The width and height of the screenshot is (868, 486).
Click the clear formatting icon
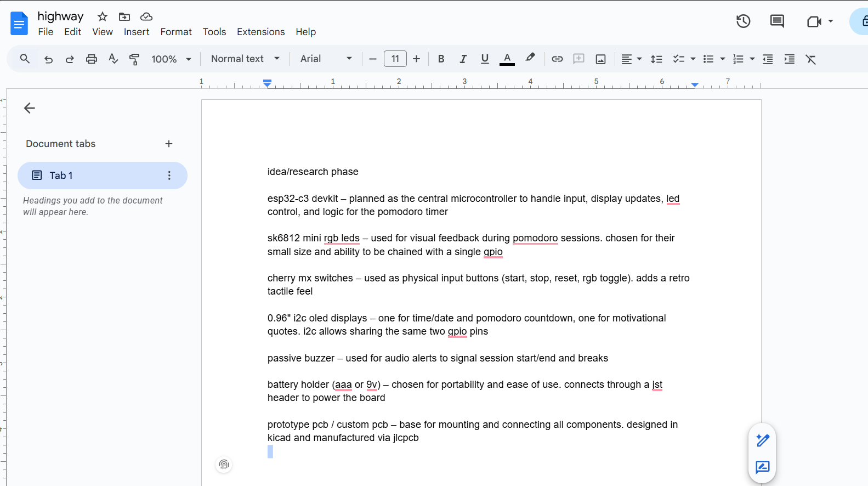click(x=810, y=59)
